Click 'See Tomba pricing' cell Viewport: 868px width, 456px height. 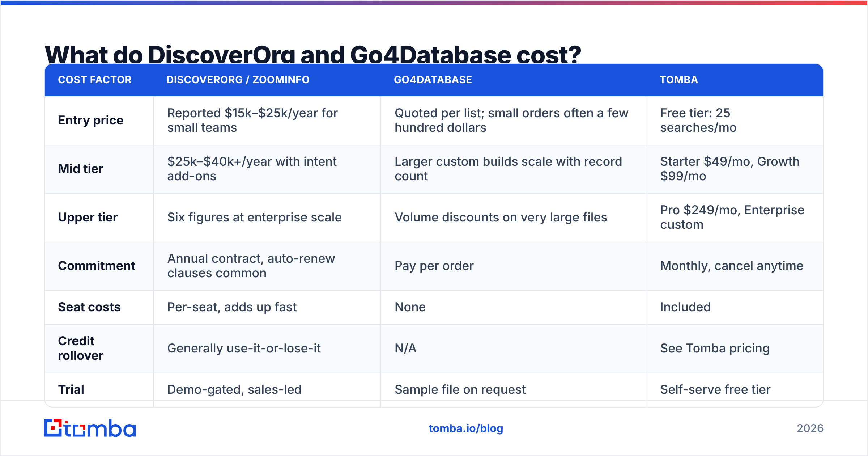click(x=715, y=348)
